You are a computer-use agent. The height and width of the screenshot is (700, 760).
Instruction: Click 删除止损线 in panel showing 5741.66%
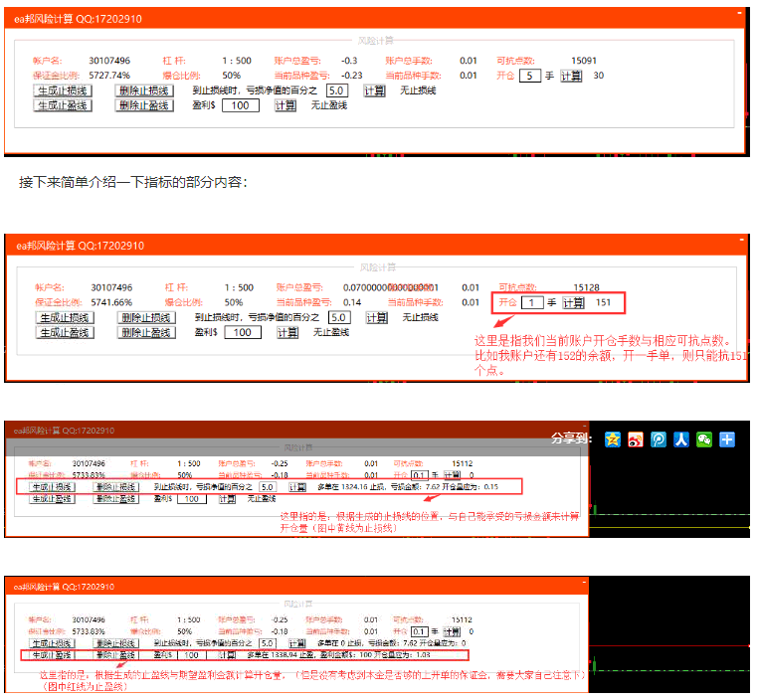coord(146,318)
